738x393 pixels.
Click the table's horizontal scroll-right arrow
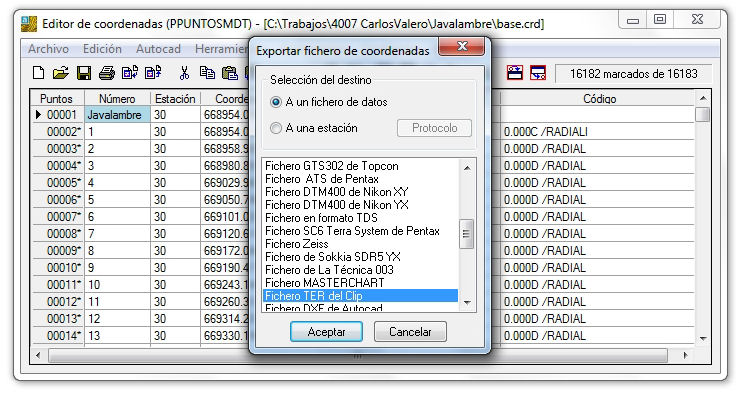coord(685,355)
